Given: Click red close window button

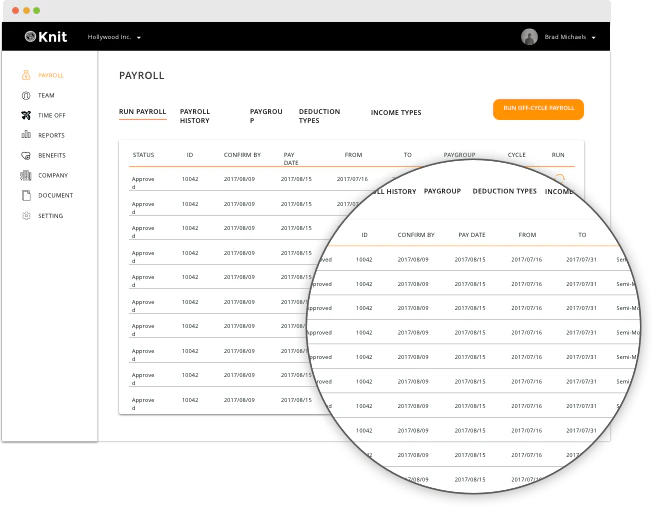Looking at the screenshot, I should click(15, 10).
